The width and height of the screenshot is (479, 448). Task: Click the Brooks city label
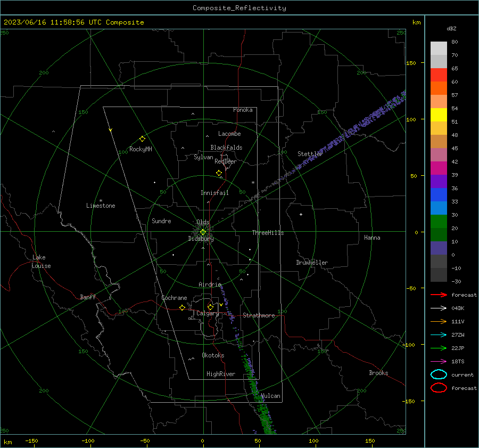(378, 373)
